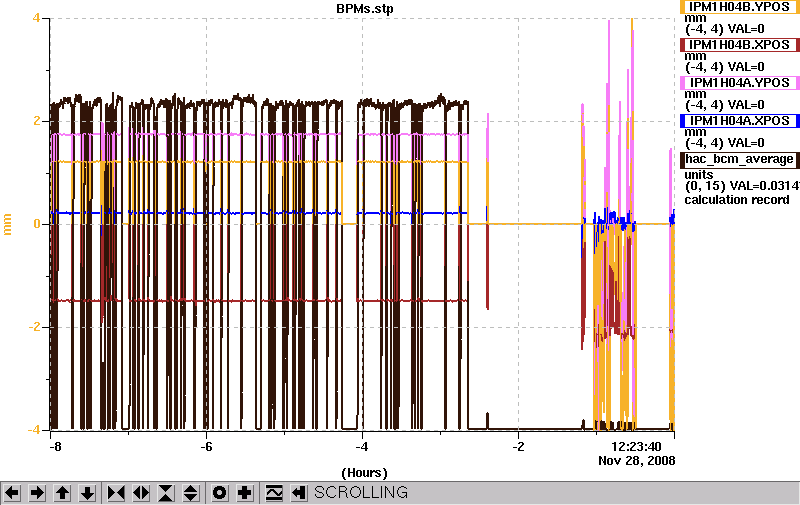This screenshot has width=800, height=505.
Task: Select the IPM1H04B.XPOS curve in the legend
Action: tap(739, 45)
